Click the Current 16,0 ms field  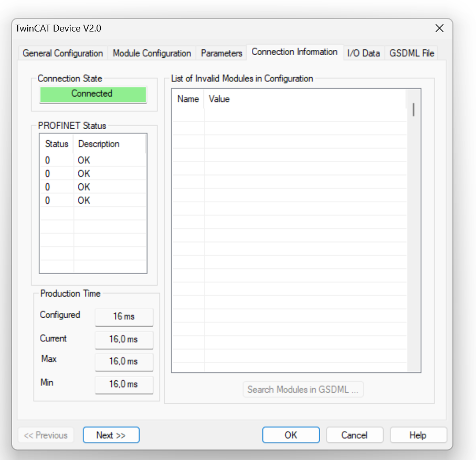124,340
